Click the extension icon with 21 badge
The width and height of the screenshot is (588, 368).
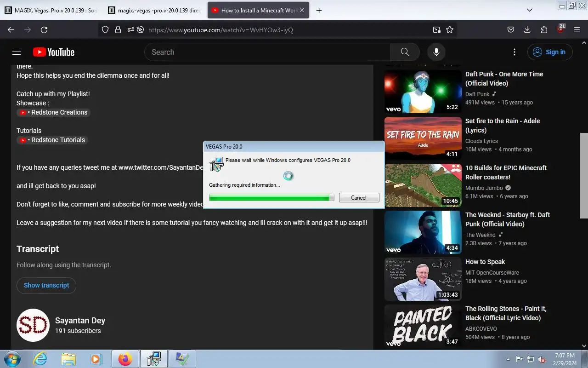(x=561, y=29)
